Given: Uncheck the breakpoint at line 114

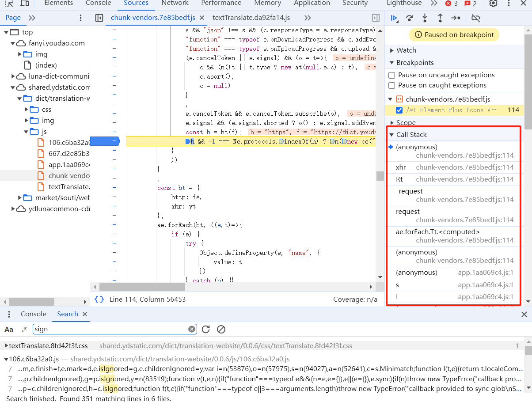Looking at the screenshot, I should (x=399, y=110).
